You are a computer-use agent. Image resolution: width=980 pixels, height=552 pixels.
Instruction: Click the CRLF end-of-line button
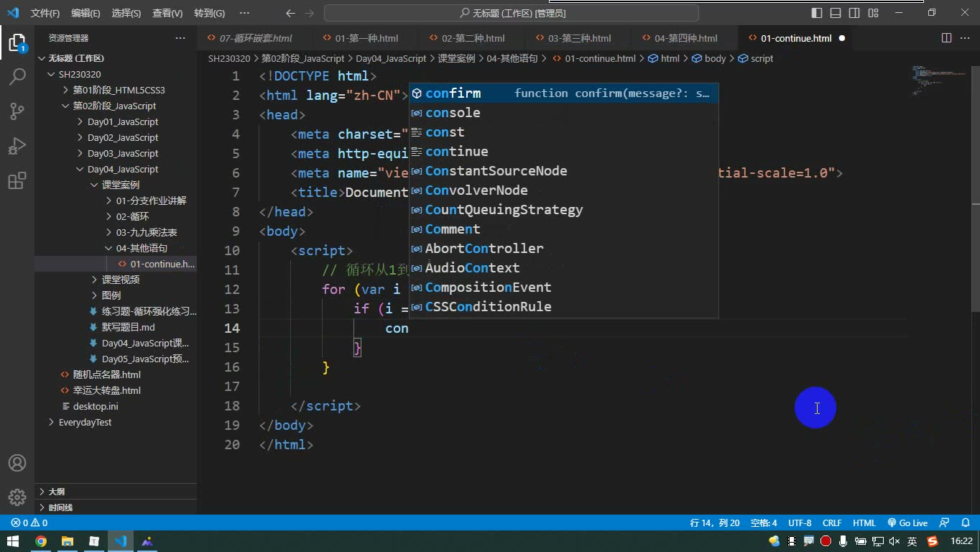(832, 523)
